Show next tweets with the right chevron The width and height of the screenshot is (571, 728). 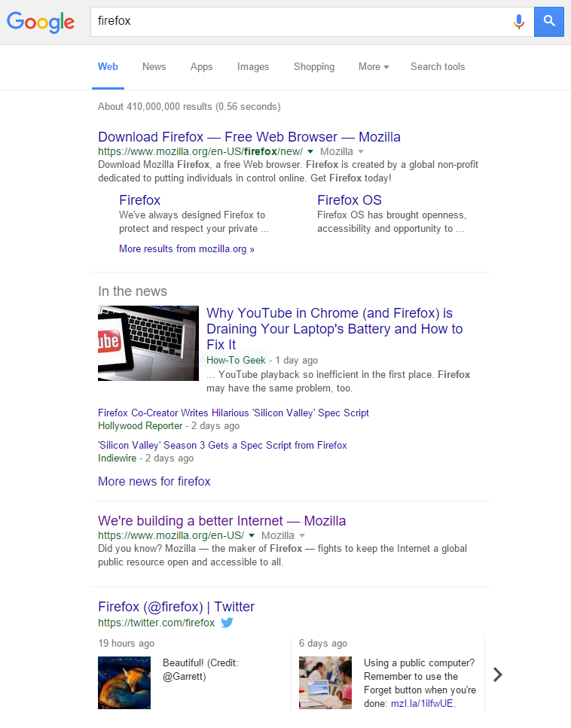[498, 674]
